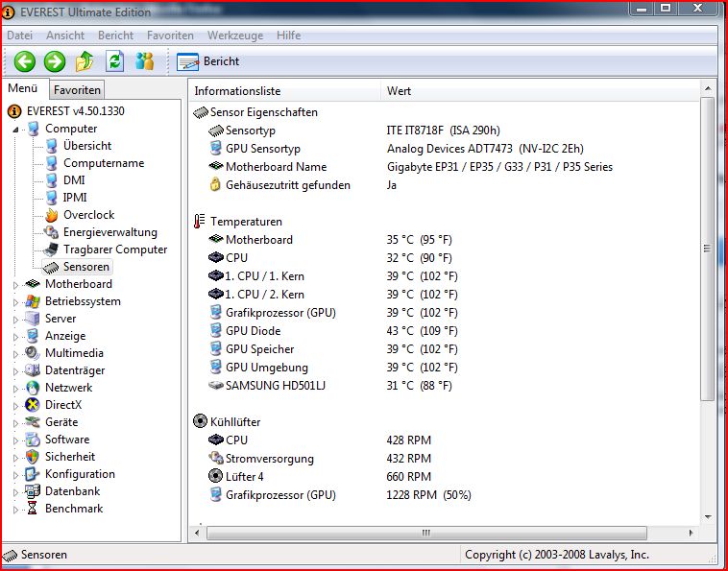This screenshot has height=571, width=728.
Task: Click the Betriebssystem Windows flag icon
Action: 33,301
